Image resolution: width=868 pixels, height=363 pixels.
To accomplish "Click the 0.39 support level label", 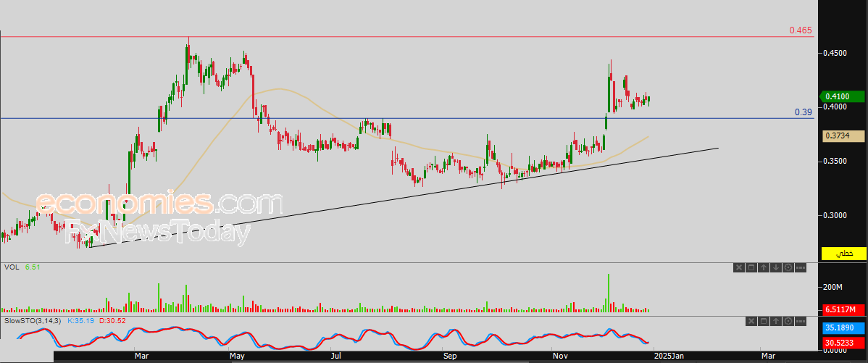I will click(x=804, y=112).
